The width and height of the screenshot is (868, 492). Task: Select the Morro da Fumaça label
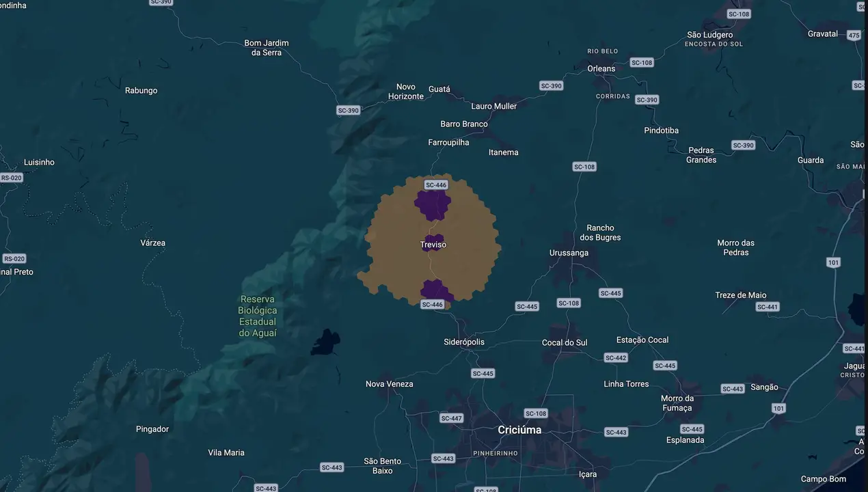(677, 403)
